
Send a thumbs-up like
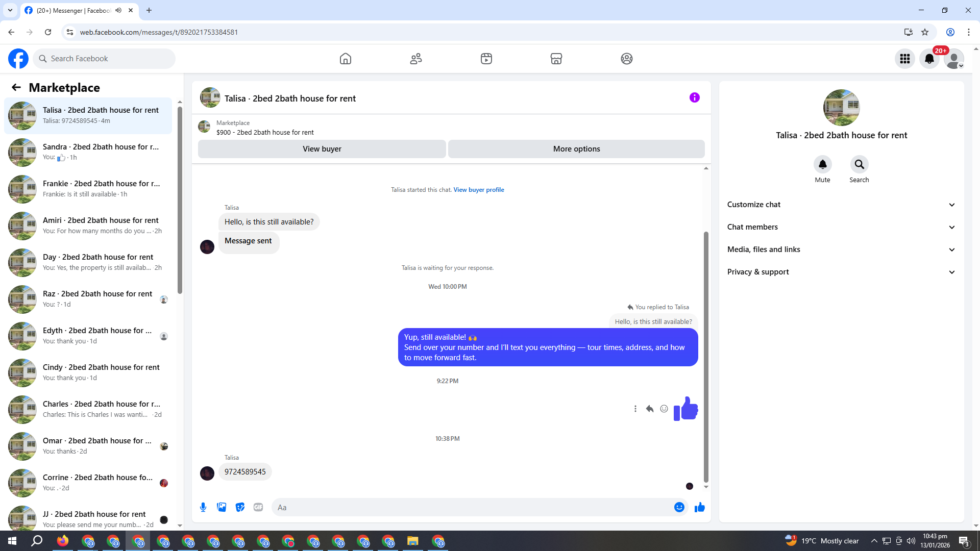tap(700, 507)
